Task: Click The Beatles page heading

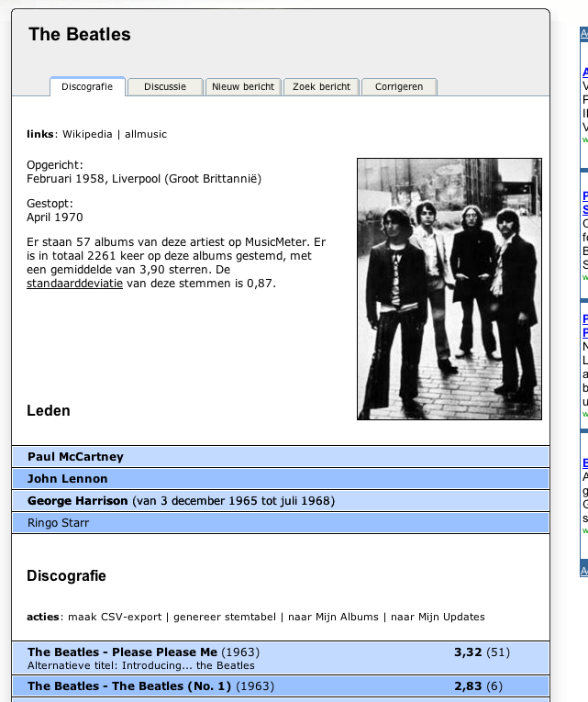Action: click(80, 35)
